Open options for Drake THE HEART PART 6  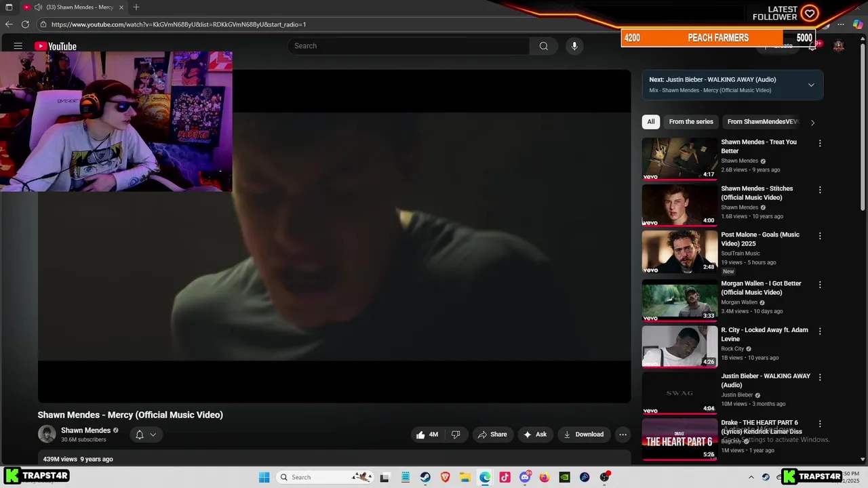pos(820,424)
